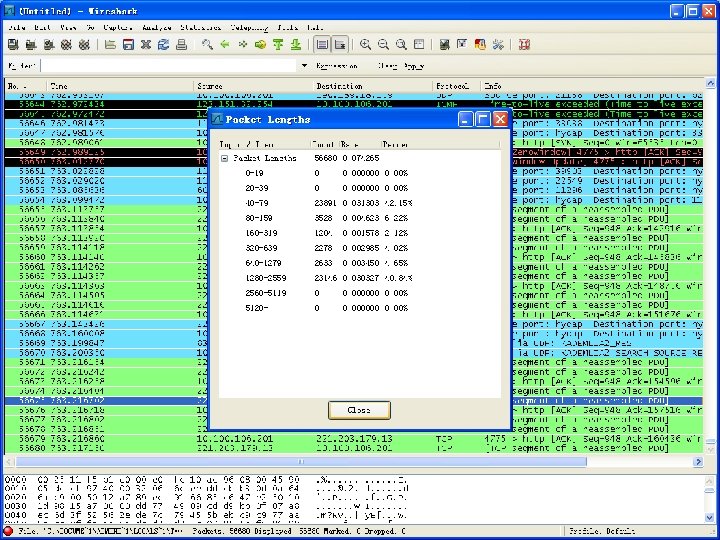Image resolution: width=720 pixels, height=540 pixels.
Task: Toggle auto scroll in live capture
Action: [340, 45]
